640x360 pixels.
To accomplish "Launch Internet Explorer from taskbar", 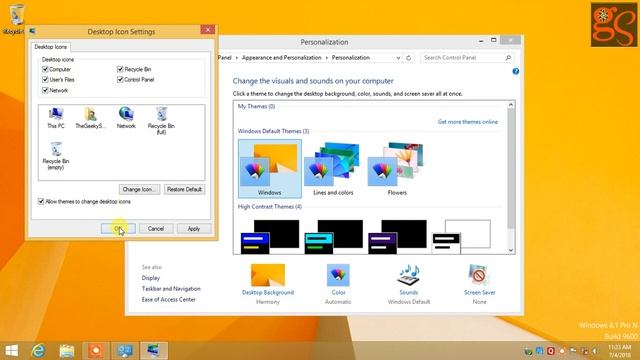I will point(38,351).
